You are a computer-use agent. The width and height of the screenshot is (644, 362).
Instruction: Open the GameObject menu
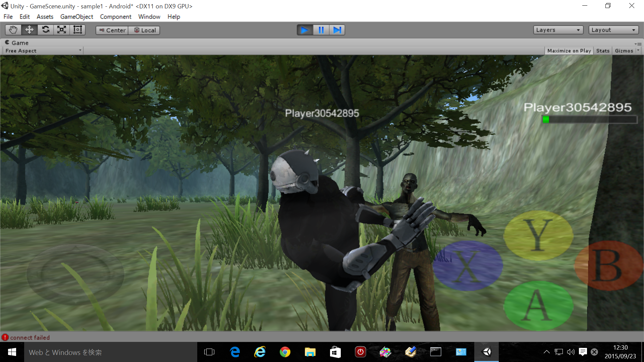[x=76, y=16]
